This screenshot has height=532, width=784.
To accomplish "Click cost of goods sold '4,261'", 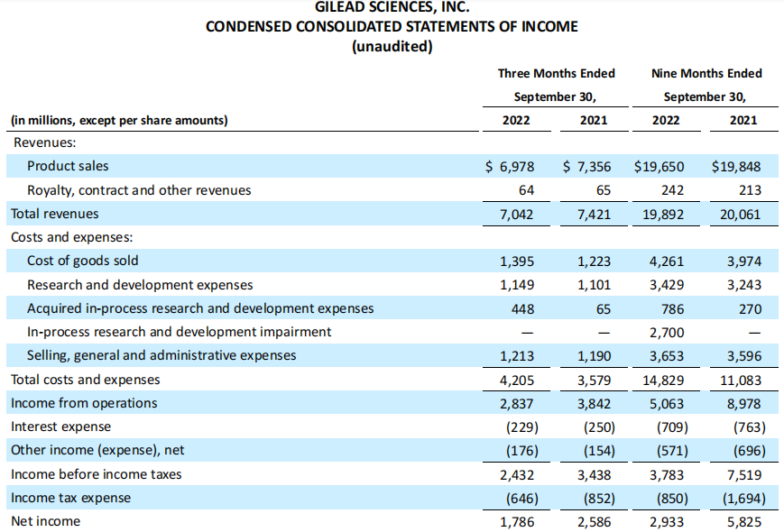I will click(x=667, y=261).
